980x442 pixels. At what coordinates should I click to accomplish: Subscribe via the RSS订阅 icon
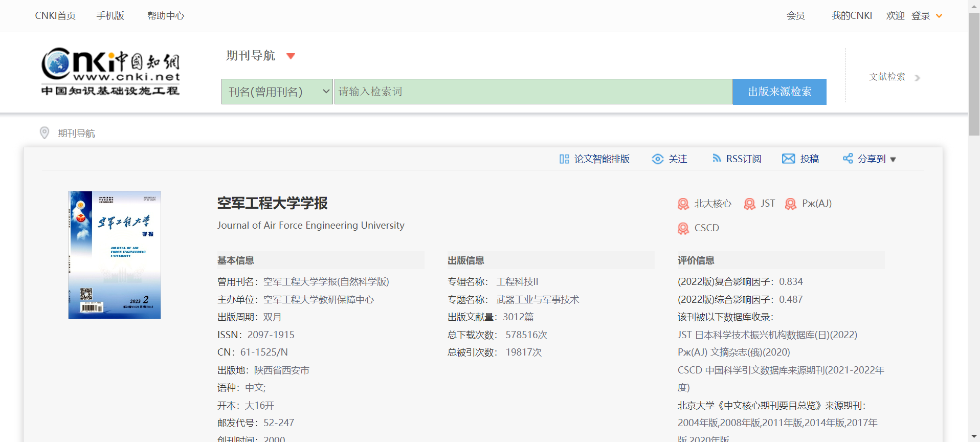717,159
